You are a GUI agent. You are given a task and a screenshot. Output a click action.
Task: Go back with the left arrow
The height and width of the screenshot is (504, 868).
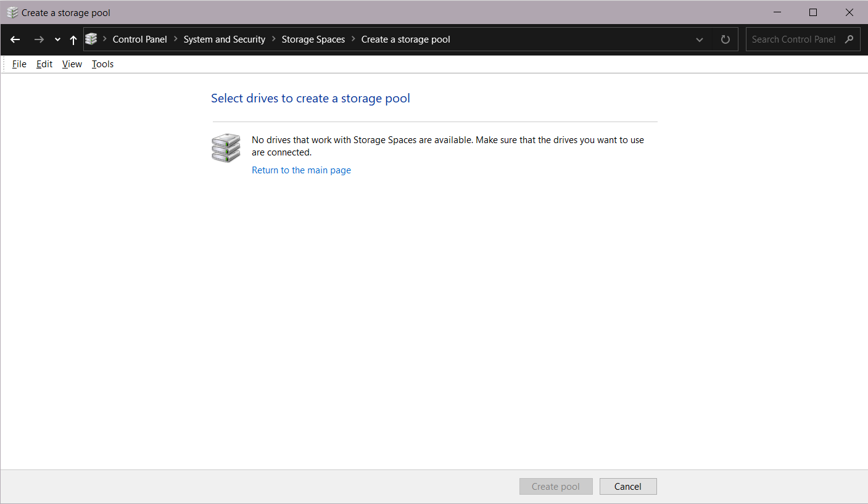pos(15,39)
